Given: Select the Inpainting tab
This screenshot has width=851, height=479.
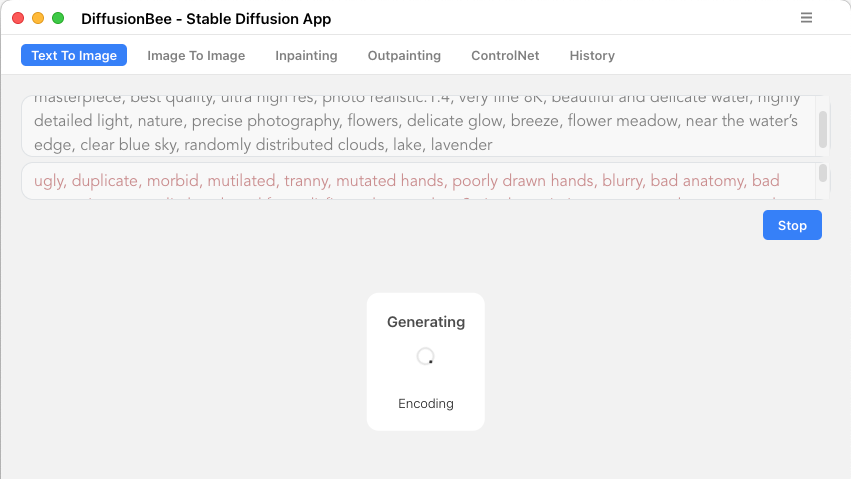Looking at the screenshot, I should 306,55.
